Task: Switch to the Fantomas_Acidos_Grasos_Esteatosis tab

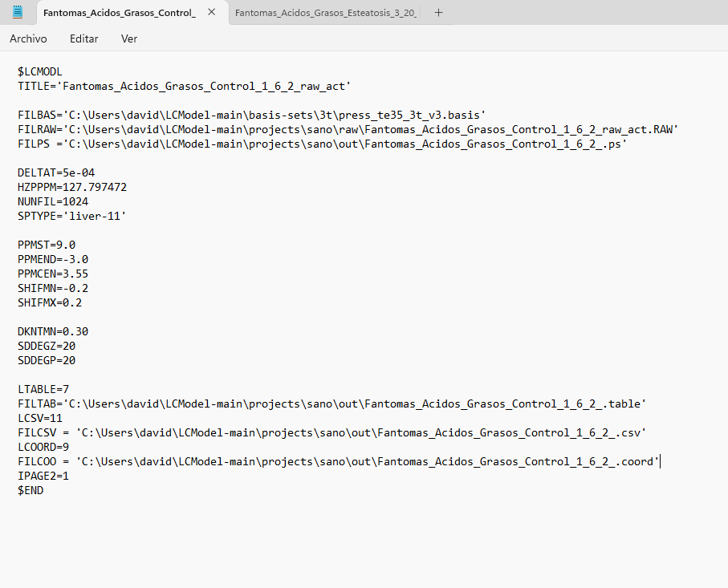Action: (326, 13)
